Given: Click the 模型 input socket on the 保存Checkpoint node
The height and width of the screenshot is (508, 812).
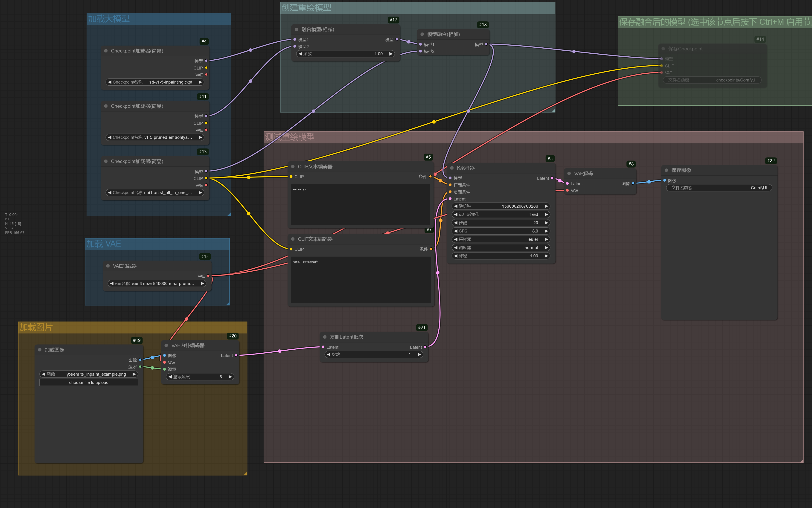Looking at the screenshot, I should click(x=661, y=59).
